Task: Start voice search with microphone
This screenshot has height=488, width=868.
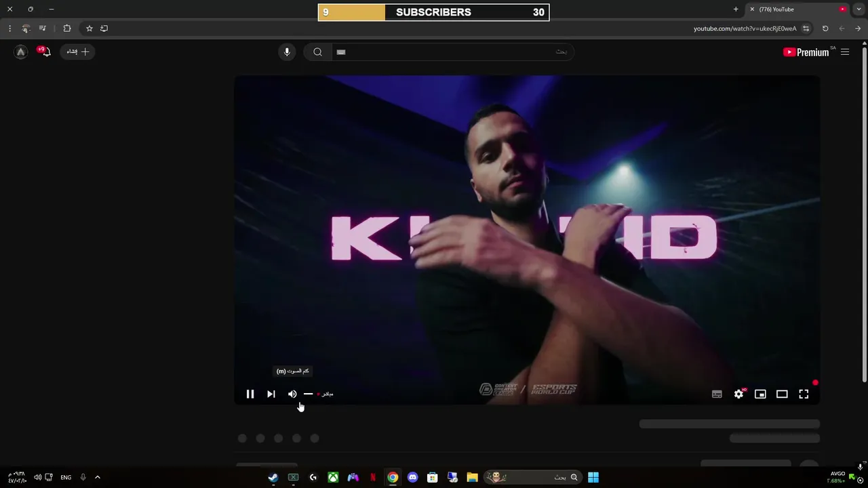Action: [x=287, y=52]
